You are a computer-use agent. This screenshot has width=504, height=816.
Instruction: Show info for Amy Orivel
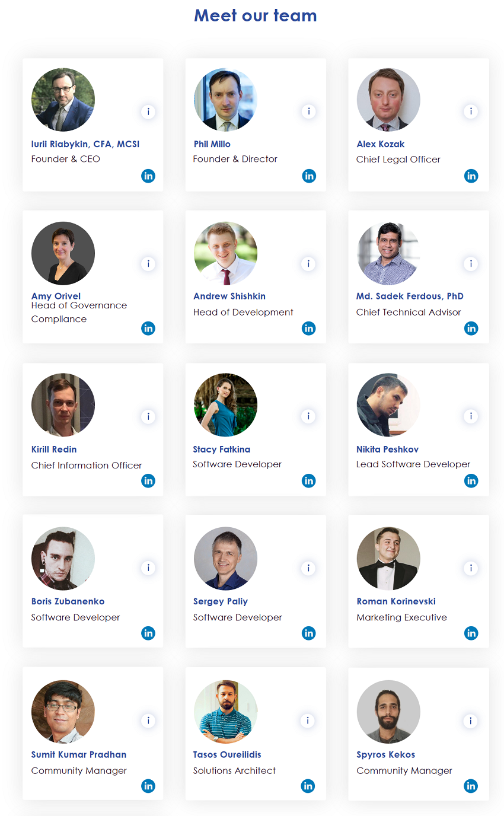(148, 264)
